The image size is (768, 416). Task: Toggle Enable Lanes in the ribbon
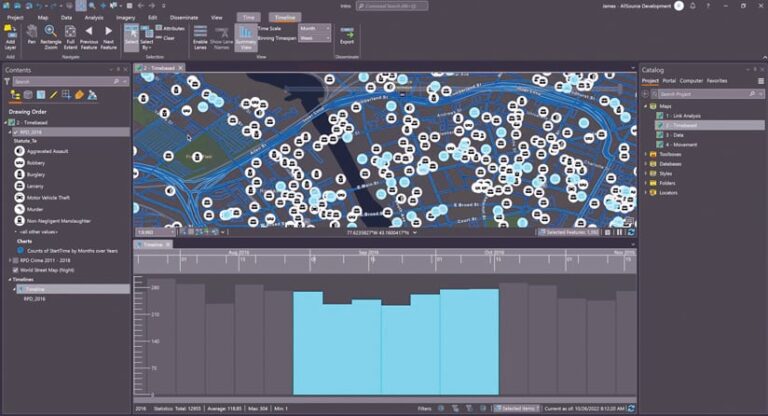[x=200, y=37]
